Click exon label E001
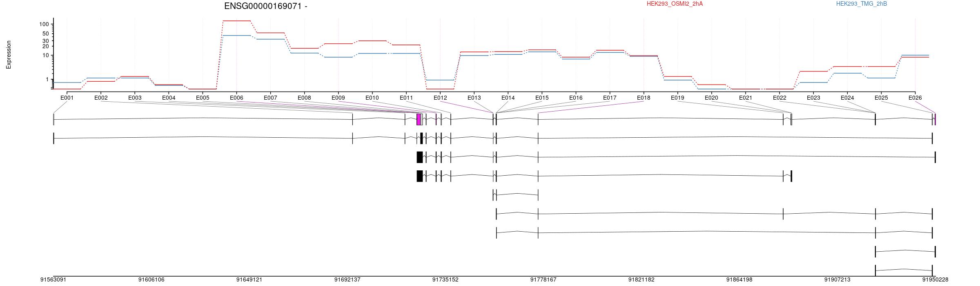The height and width of the screenshot is (286, 980). 67,98
